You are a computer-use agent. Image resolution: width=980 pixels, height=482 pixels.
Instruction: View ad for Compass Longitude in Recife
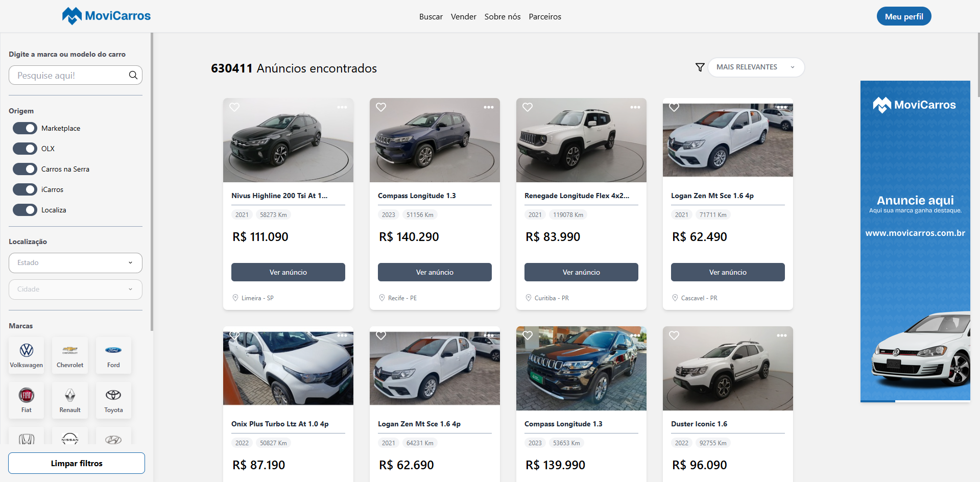(435, 272)
